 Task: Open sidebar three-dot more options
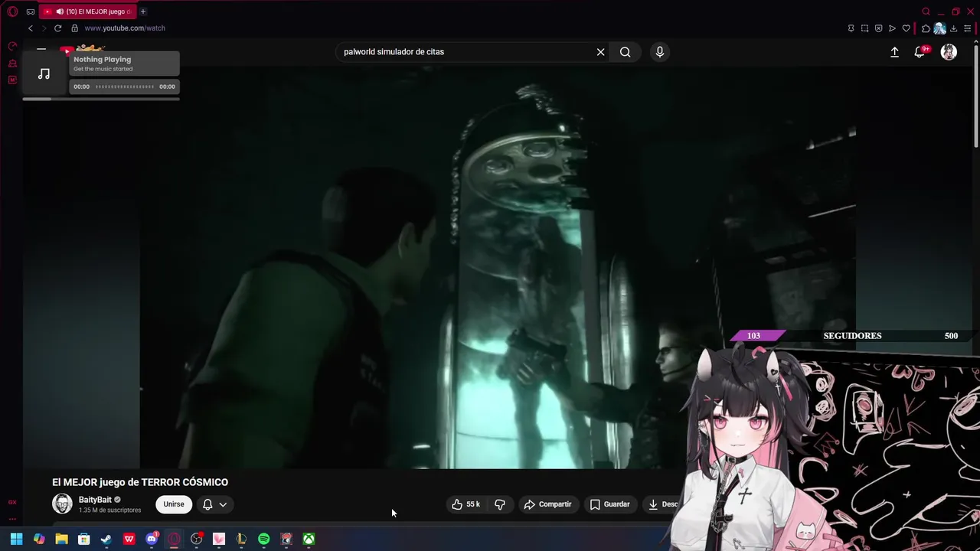pyautogui.click(x=12, y=519)
